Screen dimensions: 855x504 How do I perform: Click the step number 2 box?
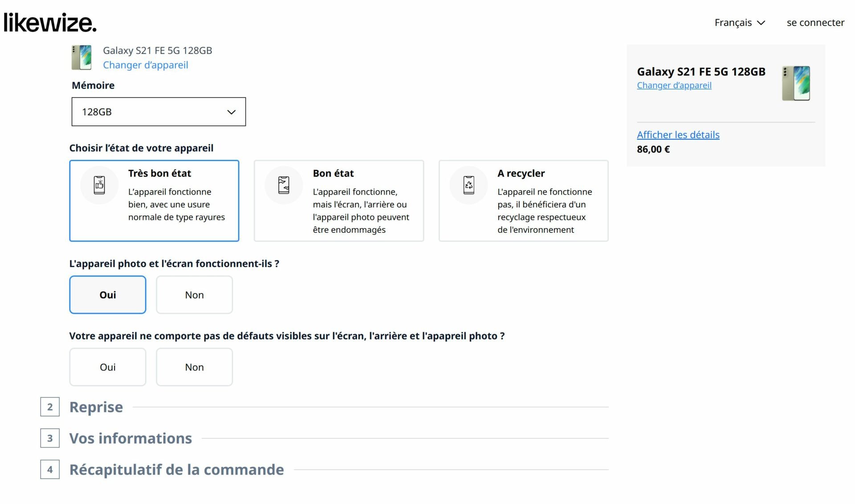pyautogui.click(x=50, y=407)
